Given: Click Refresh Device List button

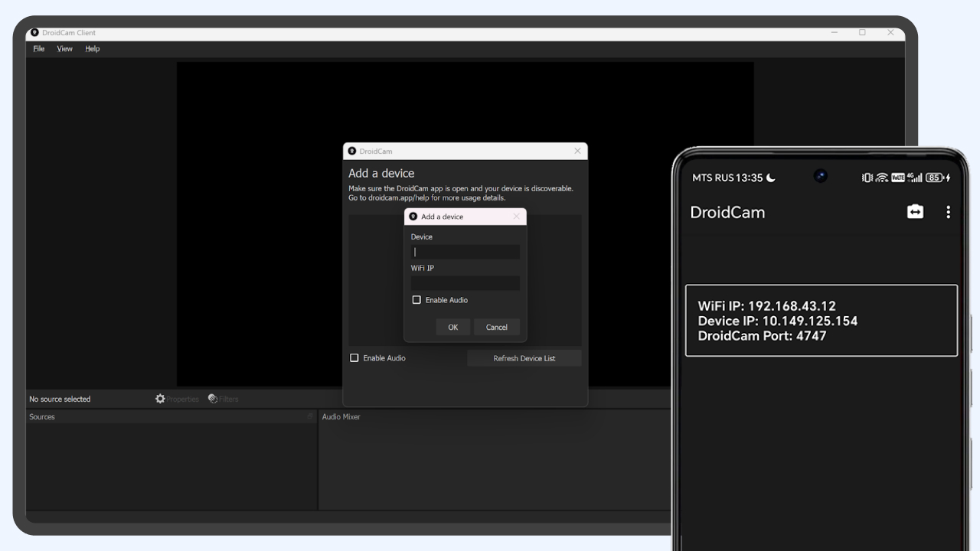Looking at the screenshot, I should click(x=524, y=358).
